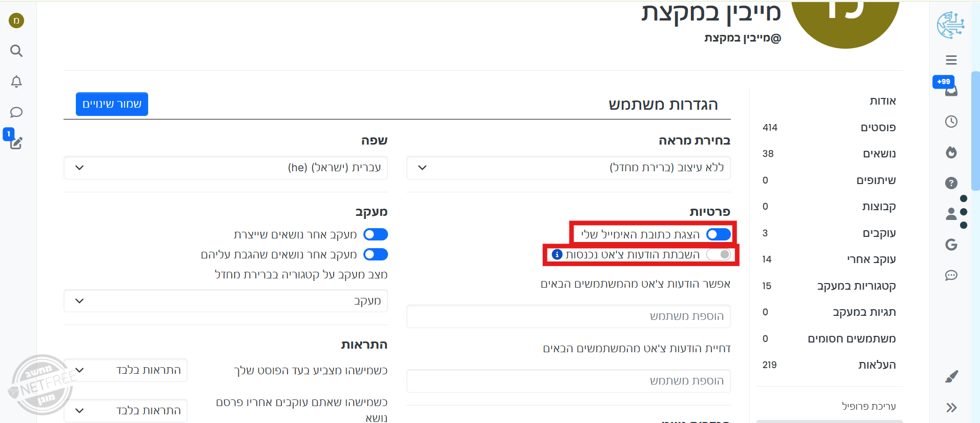Open the hamburger menu icon
This screenshot has height=423, width=980.
point(951,60)
